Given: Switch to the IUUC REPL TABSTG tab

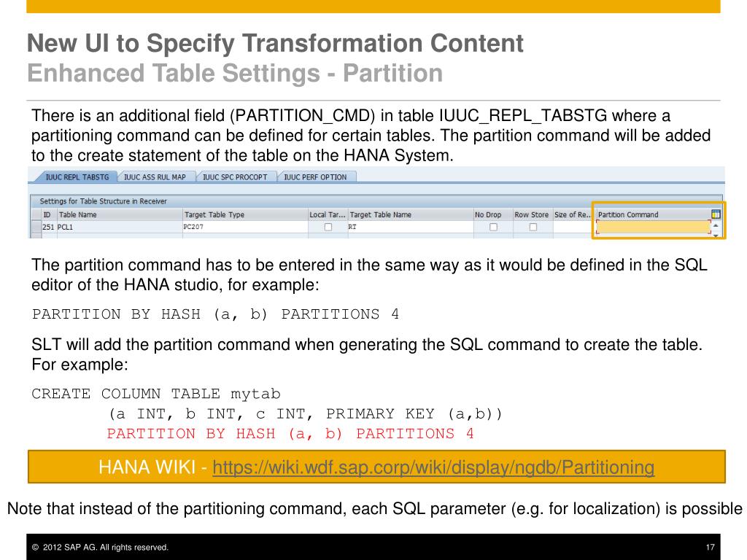Looking at the screenshot, I should [77, 177].
